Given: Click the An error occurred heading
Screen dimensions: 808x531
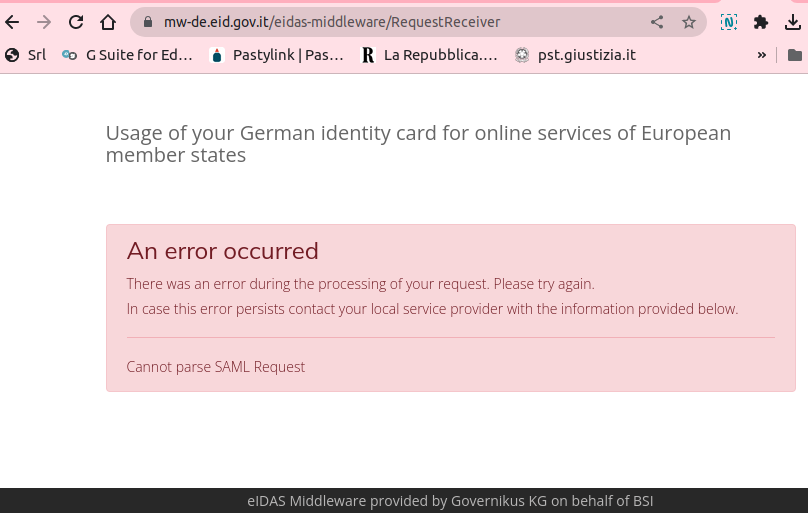Looking at the screenshot, I should (x=223, y=251).
